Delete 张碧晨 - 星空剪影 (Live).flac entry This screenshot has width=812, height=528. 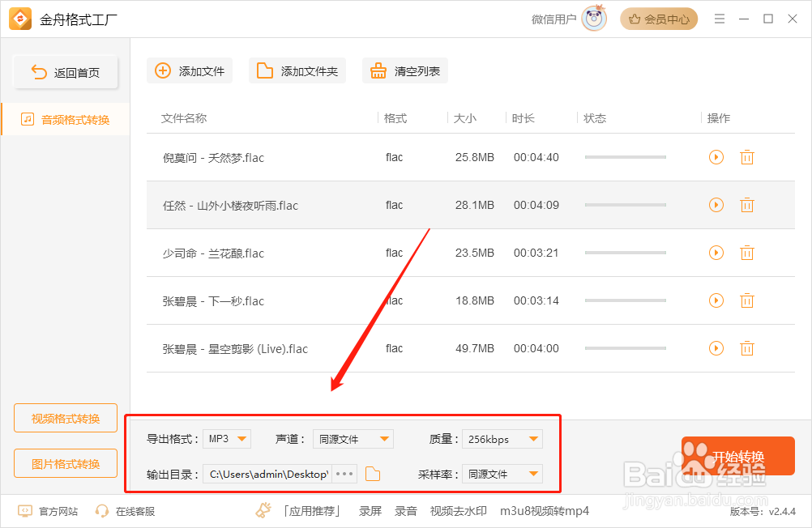(746, 348)
